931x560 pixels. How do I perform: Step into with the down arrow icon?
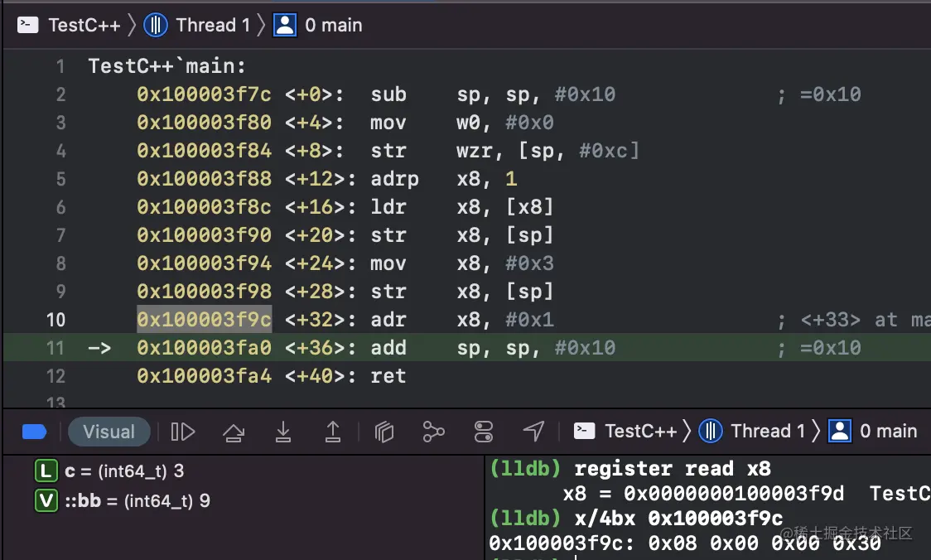283,432
